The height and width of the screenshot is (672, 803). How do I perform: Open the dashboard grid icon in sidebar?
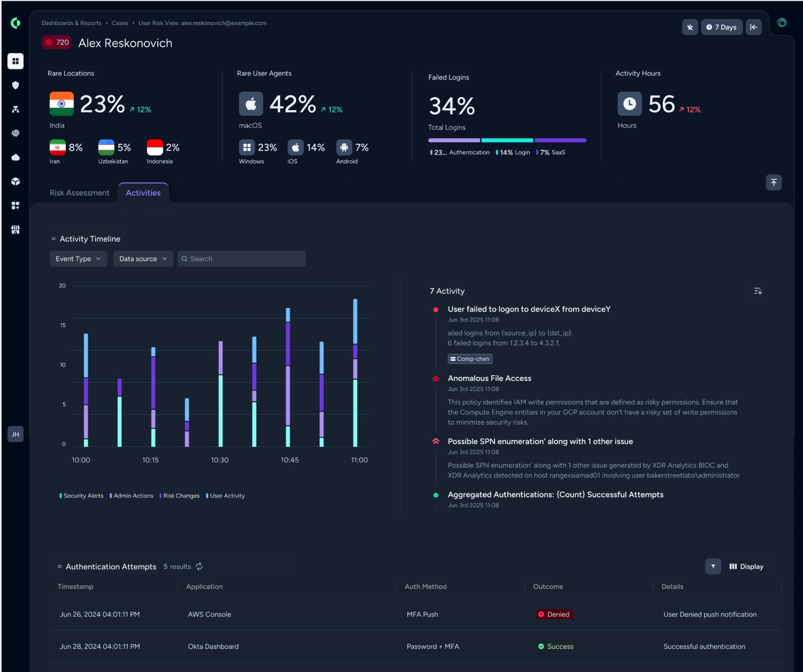point(15,61)
